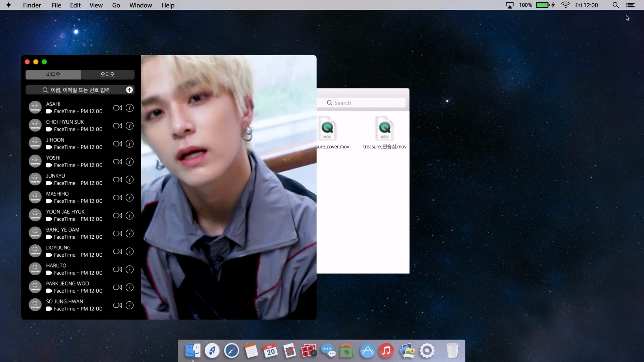The height and width of the screenshot is (362, 644).
Task: Open info for MASHIHO contact
Action: tap(129, 198)
